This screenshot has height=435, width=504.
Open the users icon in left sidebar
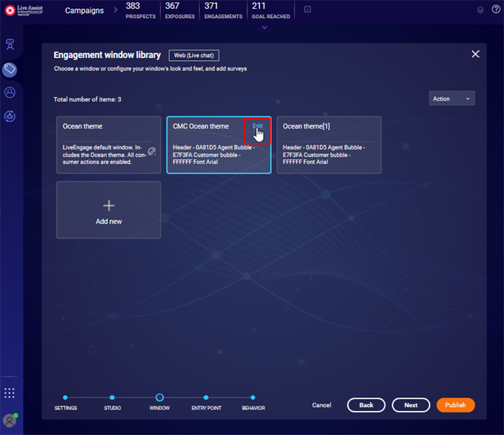[11, 92]
